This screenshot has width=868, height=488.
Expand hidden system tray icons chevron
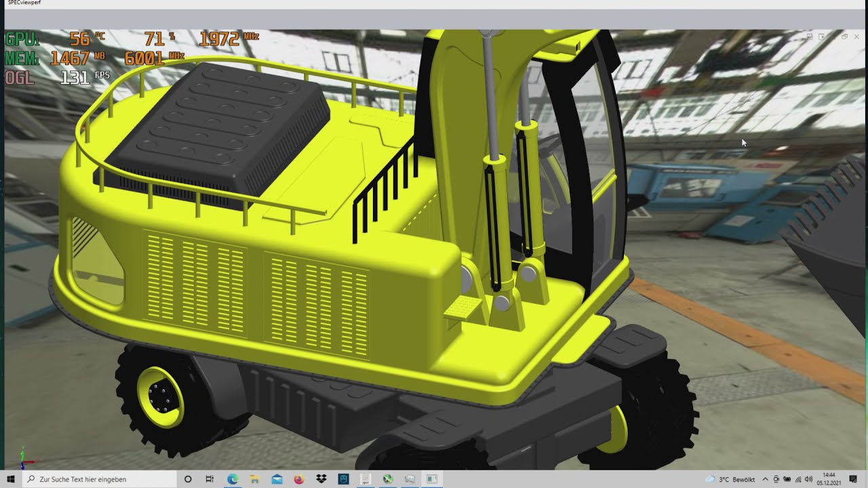(766, 479)
